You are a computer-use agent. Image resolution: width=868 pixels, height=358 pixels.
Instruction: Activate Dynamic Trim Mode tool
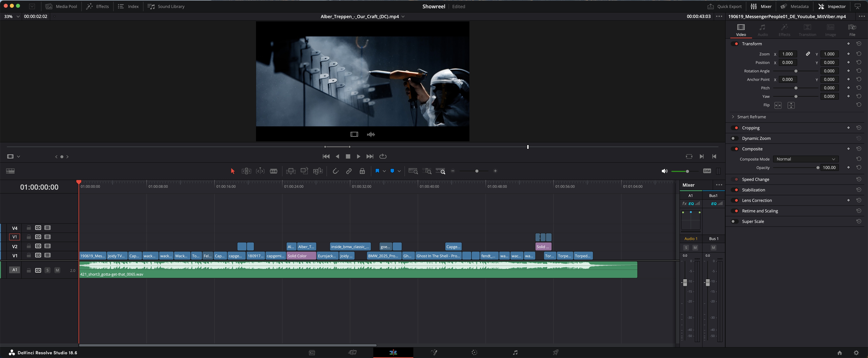260,171
